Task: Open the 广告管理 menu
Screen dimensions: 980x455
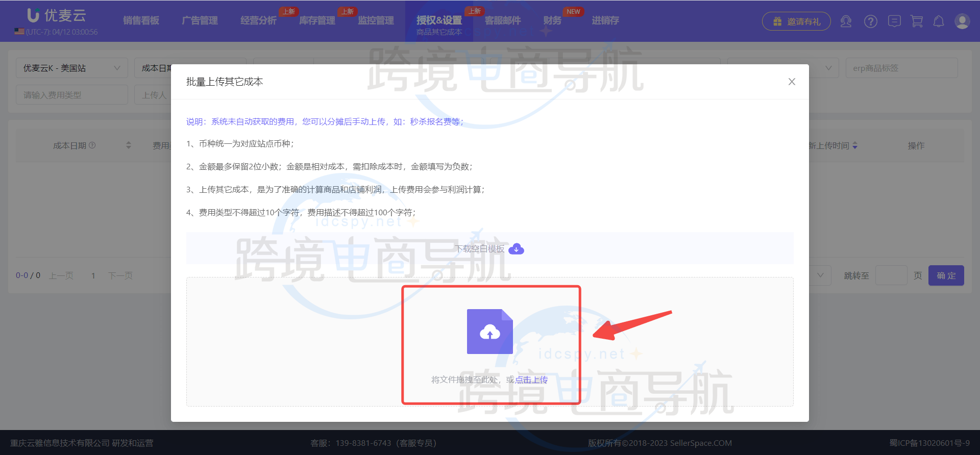Action: pyautogui.click(x=200, y=20)
